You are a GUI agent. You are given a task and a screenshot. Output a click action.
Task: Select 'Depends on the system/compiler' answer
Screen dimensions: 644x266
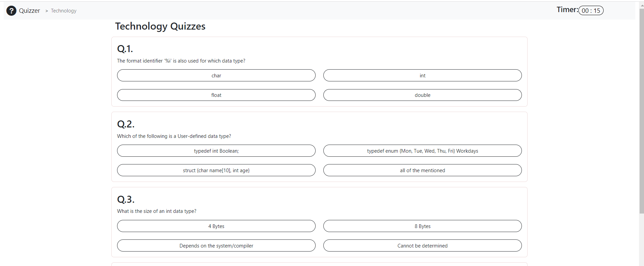[216, 245]
